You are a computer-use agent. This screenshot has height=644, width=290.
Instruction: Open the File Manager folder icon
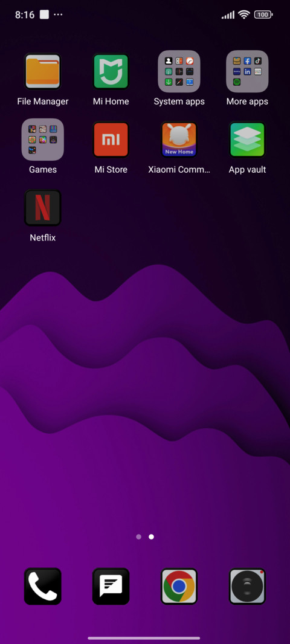click(43, 71)
